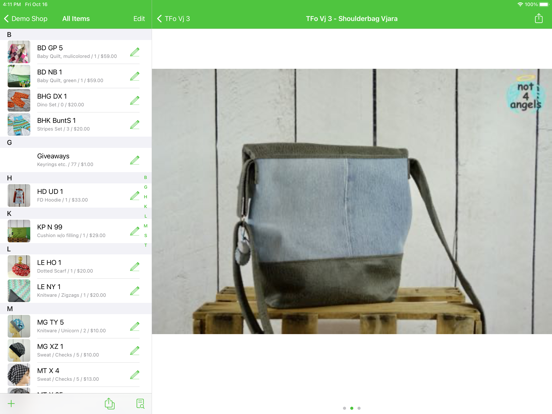Select Giveaways item title

pos(53,156)
